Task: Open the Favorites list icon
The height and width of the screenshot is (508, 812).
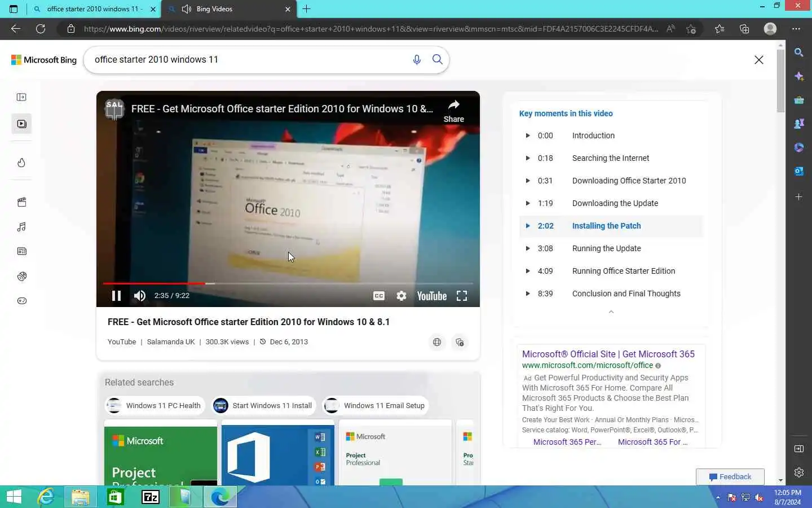Action: tap(720, 29)
